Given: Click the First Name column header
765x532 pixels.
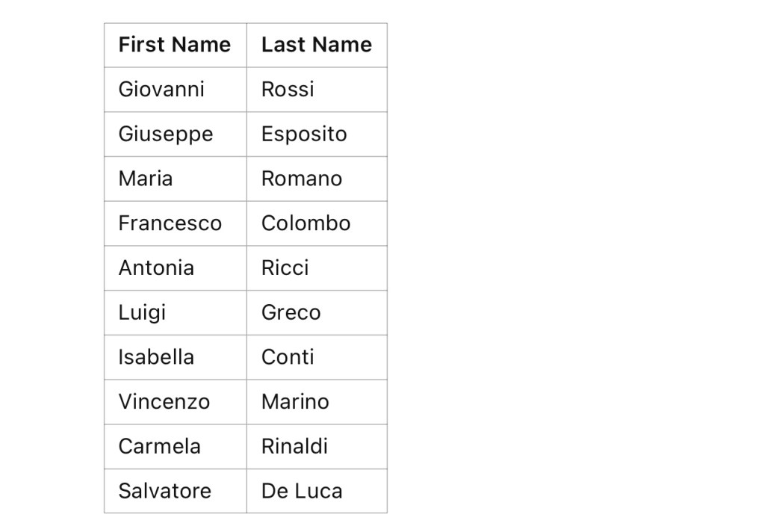Looking at the screenshot, I should (174, 45).
